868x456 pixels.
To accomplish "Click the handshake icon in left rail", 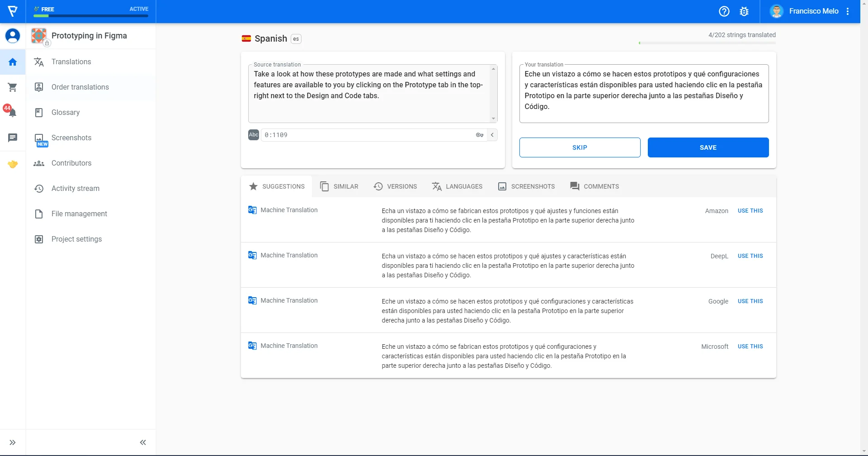I will (x=13, y=164).
